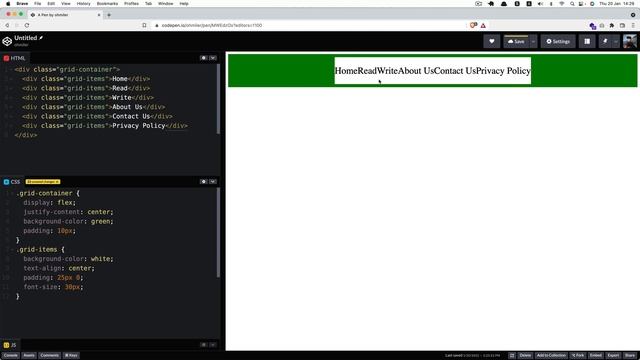640x360 pixels.
Task: Reload the page
Action: [27, 25]
